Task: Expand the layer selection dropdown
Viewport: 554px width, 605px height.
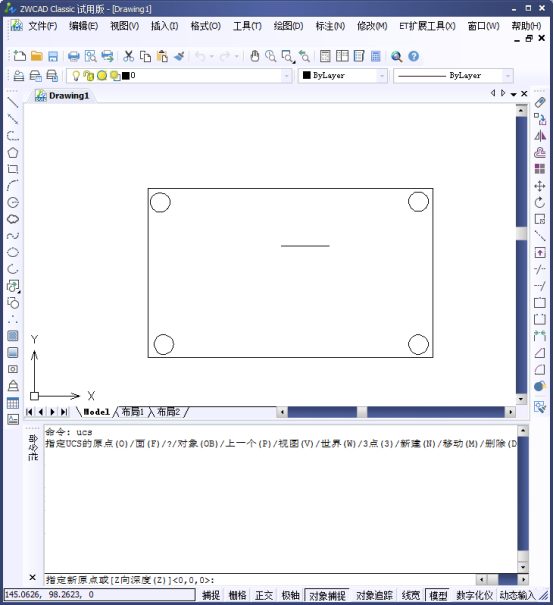Action: coord(286,76)
